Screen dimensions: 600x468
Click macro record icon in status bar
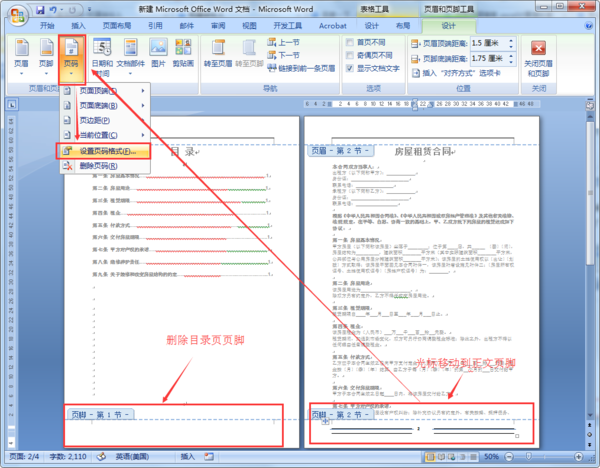coord(209,457)
